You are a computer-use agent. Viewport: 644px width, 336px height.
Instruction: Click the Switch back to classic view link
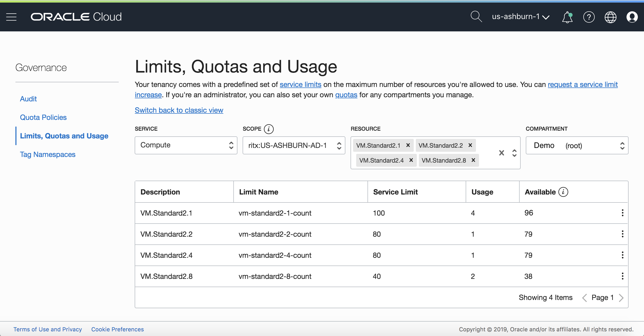(179, 110)
